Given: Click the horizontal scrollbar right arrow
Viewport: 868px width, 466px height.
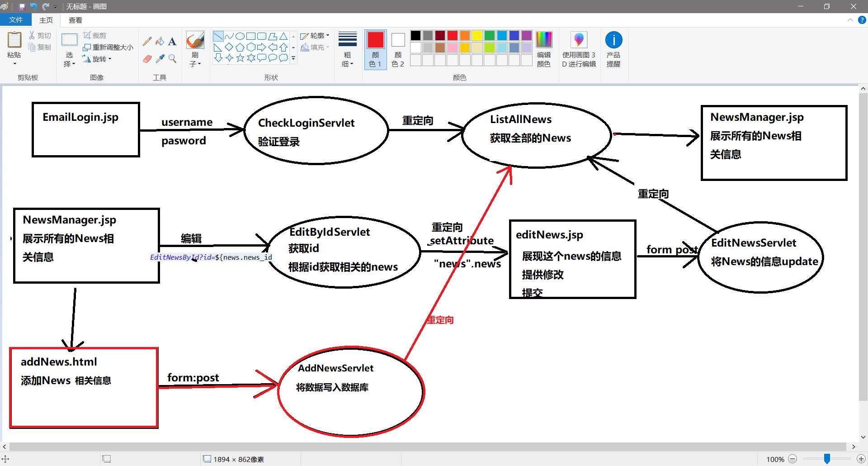Looking at the screenshot, I should click(x=854, y=447).
